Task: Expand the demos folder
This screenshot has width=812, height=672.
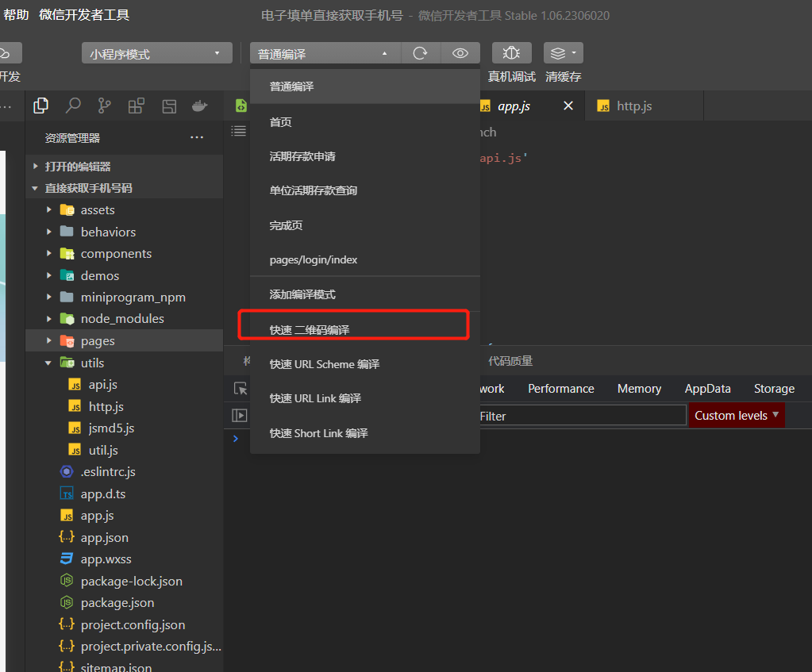Action: coord(125,275)
